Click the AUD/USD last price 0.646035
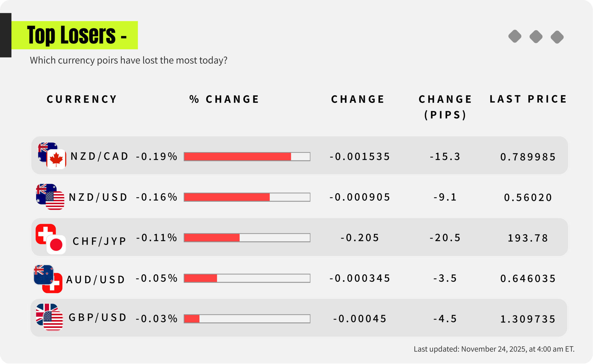Image resolution: width=593 pixels, height=364 pixels. (x=528, y=278)
